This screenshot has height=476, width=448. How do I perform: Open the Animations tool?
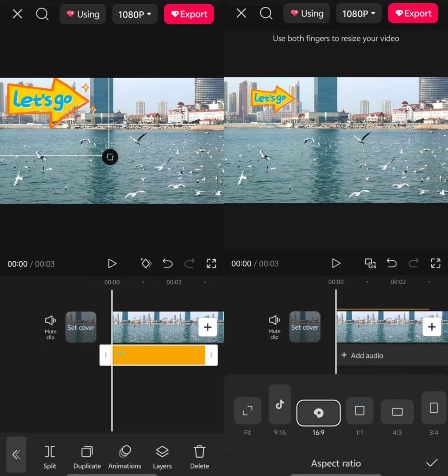point(125,456)
